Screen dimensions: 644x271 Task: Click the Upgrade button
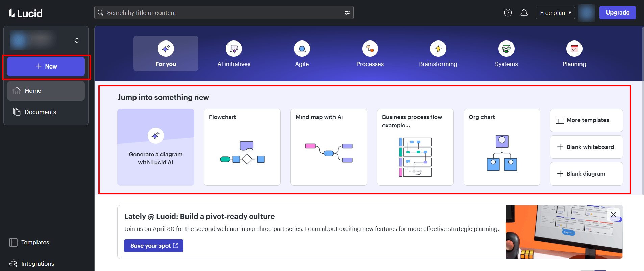click(x=617, y=13)
